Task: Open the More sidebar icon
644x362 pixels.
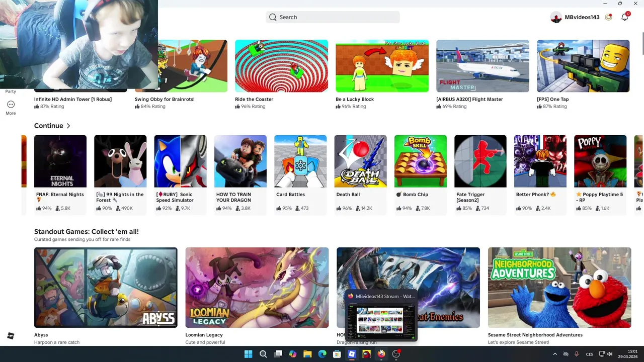Action: 11,107
